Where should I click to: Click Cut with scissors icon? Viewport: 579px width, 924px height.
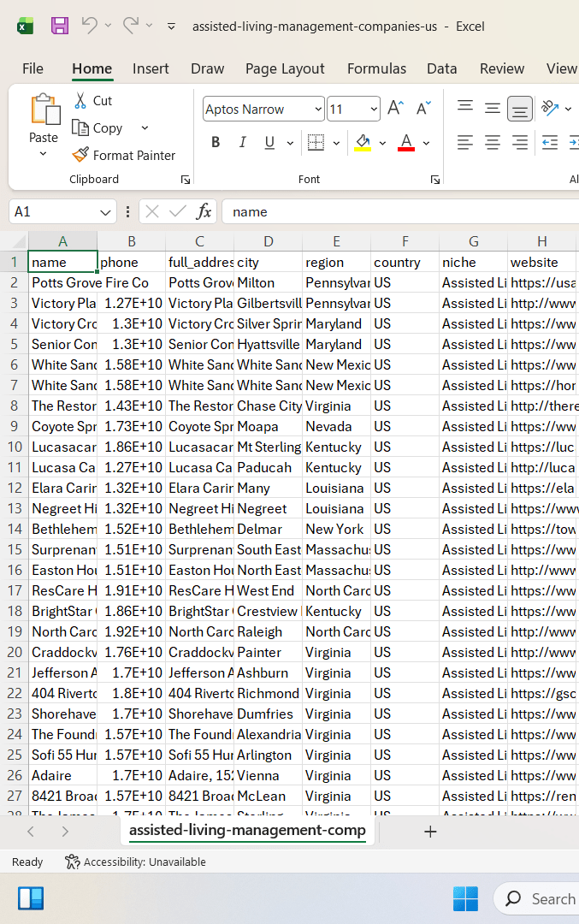click(93, 101)
